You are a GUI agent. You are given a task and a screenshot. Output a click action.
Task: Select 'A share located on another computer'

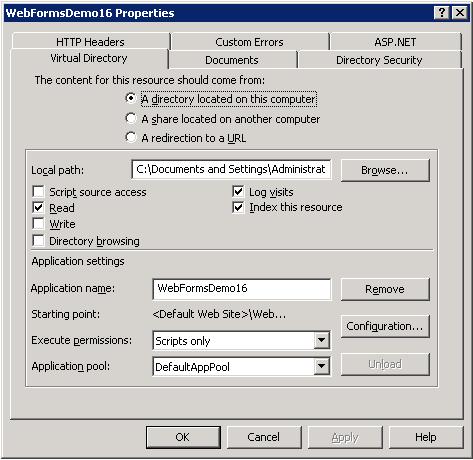131,118
